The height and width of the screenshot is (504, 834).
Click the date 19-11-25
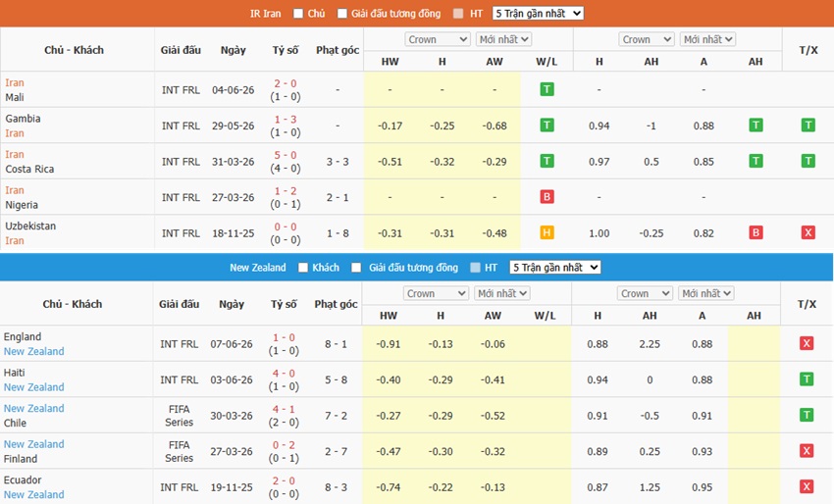tap(232, 487)
